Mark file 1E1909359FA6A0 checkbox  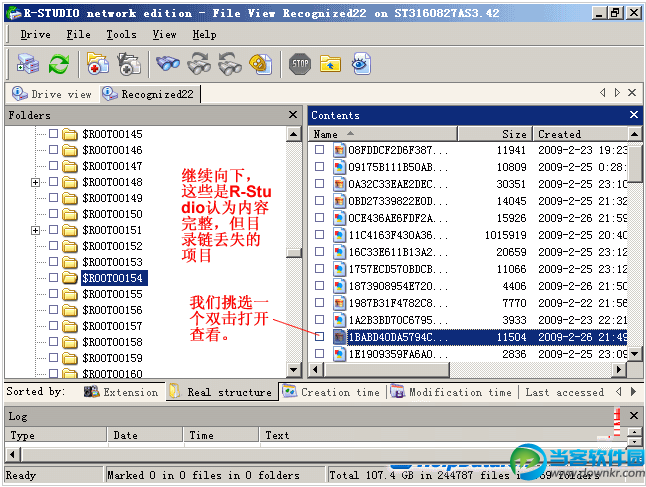pos(319,354)
